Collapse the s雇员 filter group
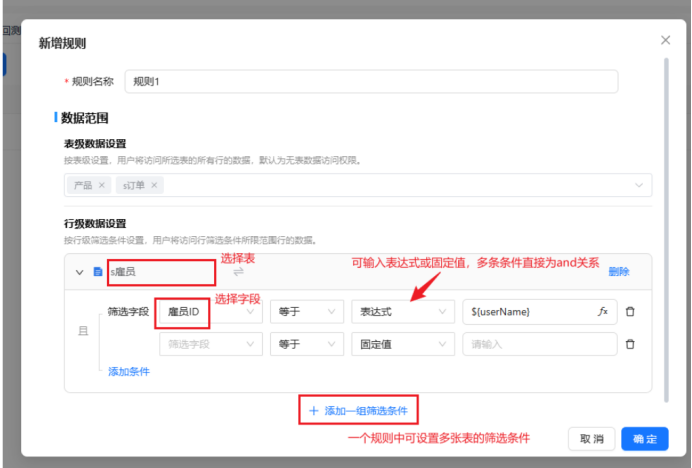This screenshot has width=692, height=468. pyautogui.click(x=79, y=271)
